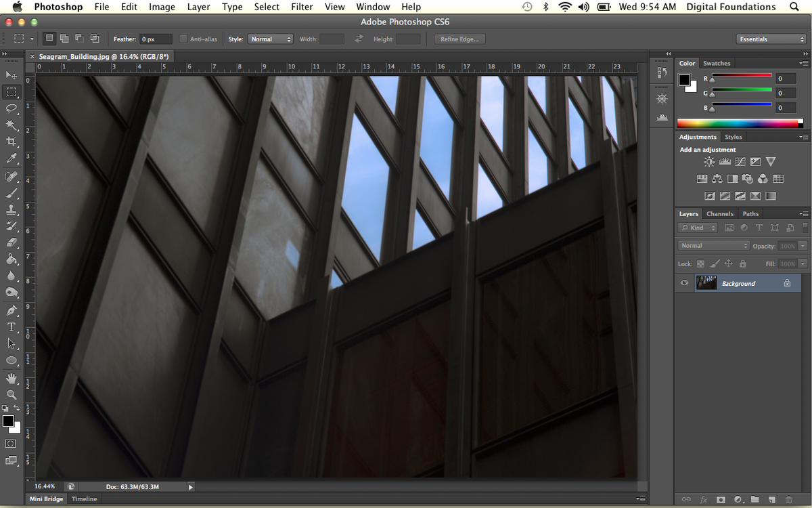The width and height of the screenshot is (812, 508).
Task: Hide the Background layer visibility eye
Action: pyautogui.click(x=684, y=283)
